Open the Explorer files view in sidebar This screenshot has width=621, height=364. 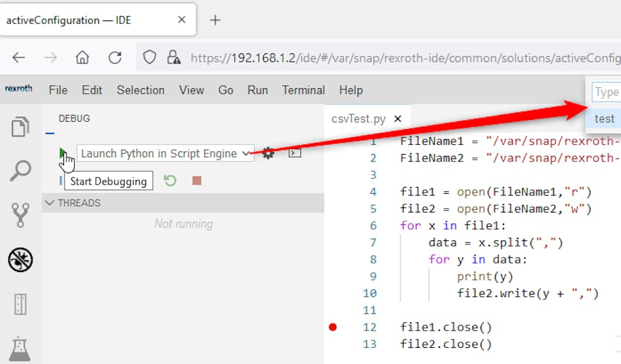click(21, 127)
